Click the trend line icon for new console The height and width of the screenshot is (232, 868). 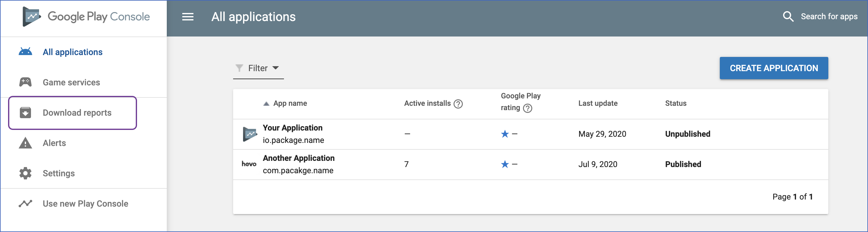25,204
